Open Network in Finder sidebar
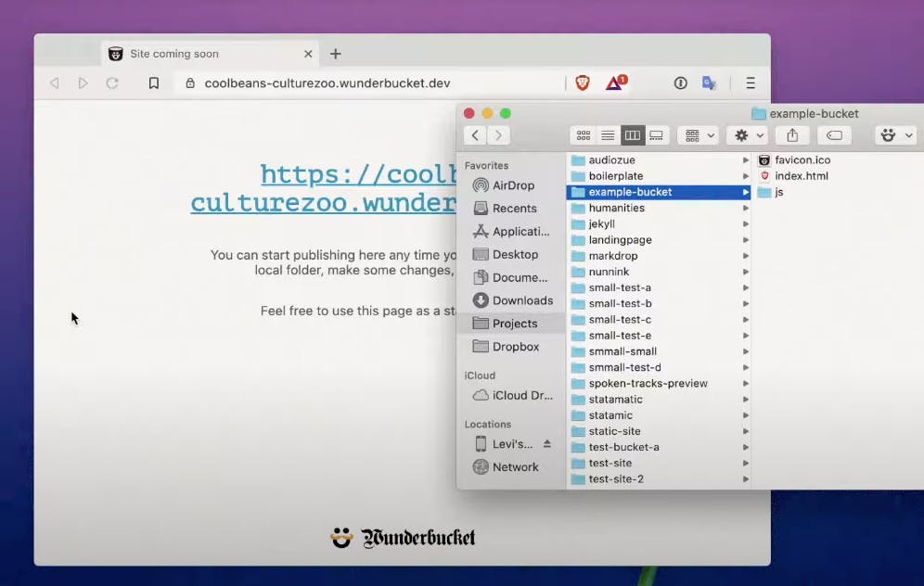This screenshot has height=586, width=924. [x=511, y=466]
